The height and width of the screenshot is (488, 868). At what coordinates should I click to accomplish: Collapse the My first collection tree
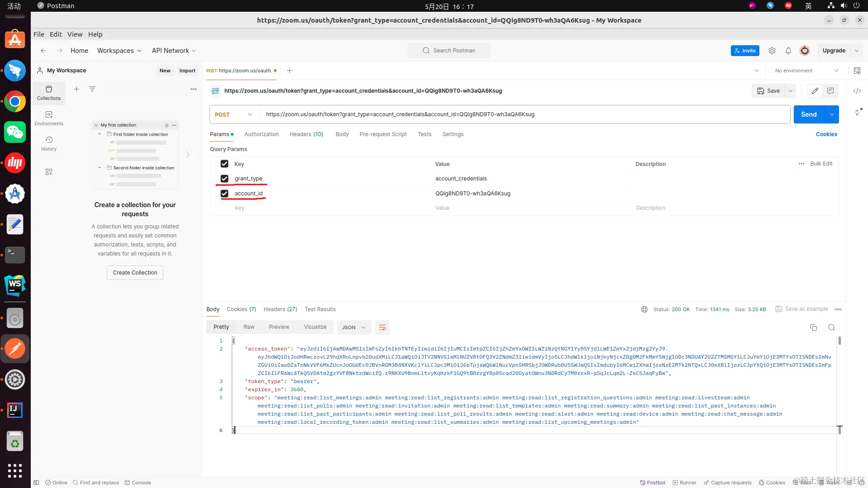96,125
